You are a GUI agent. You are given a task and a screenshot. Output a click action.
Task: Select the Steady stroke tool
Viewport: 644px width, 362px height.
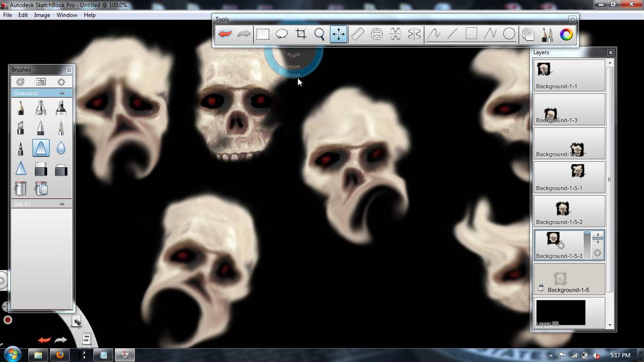(434, 34)
